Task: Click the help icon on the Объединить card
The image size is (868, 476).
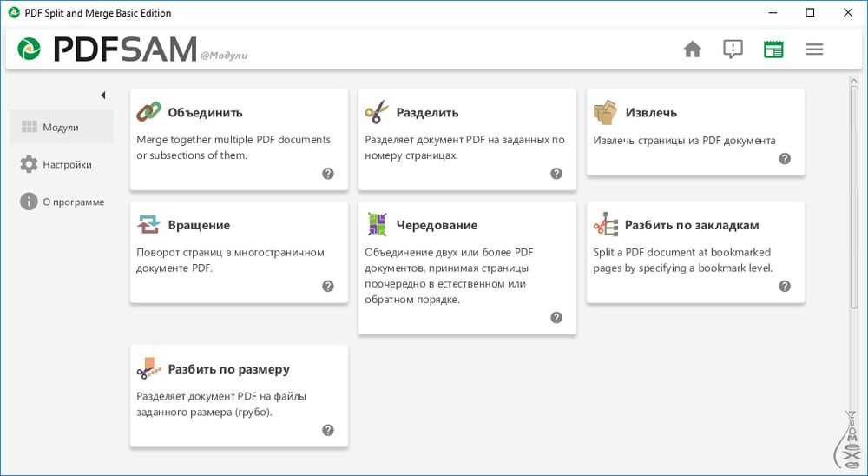Action: pyautogui.click(x=328, y=174)
